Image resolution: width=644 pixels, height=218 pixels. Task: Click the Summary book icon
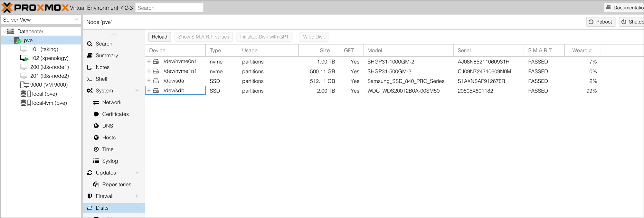point(90,55)
